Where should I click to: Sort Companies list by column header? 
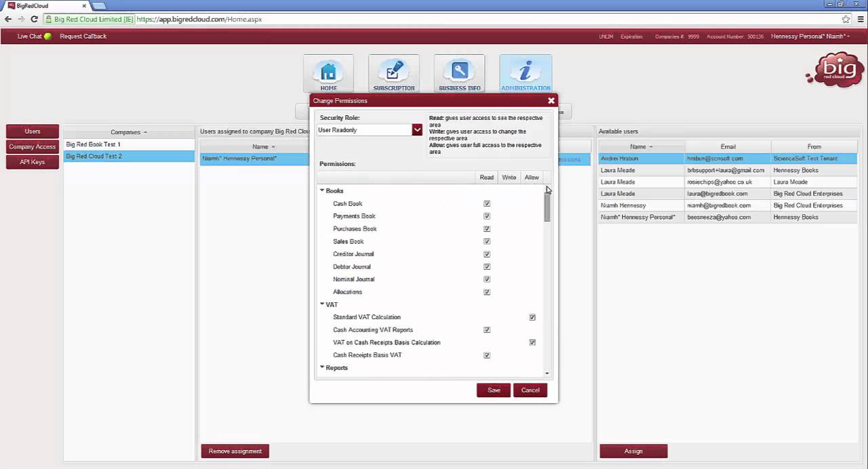[129, 132]
